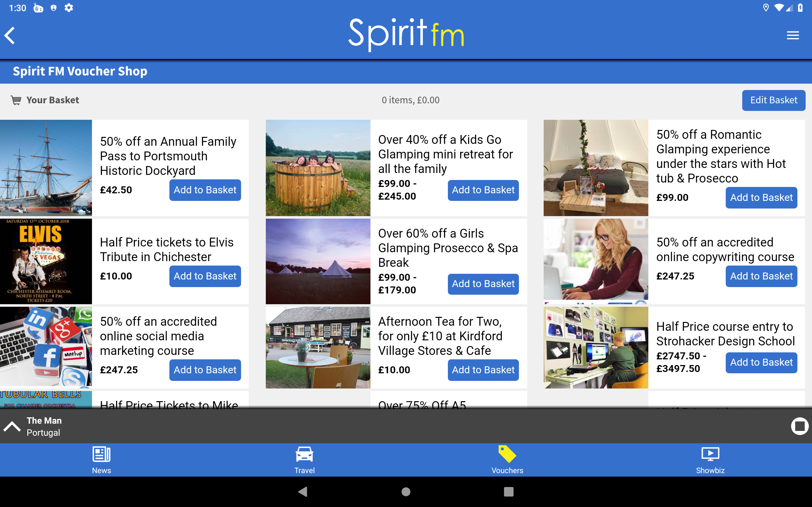This screenshot has height=507, width=812.
Task: Open the Elvis tribute poster thumbnail
Action: 46,261
